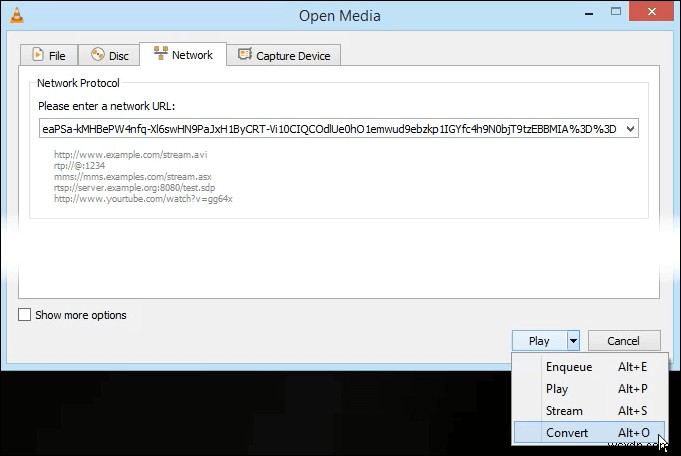Choose Play Alt+P in dropdown menu
681x456 pixels.
point(589,389)
